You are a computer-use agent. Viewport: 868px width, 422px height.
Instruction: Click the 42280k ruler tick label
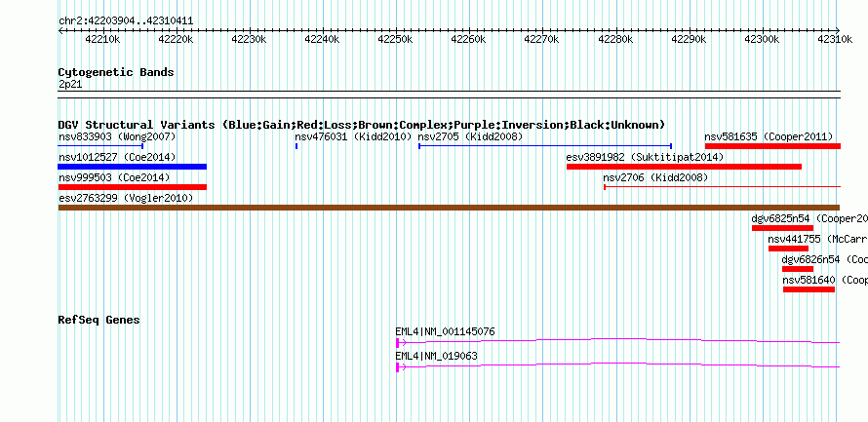click(614, 39)
